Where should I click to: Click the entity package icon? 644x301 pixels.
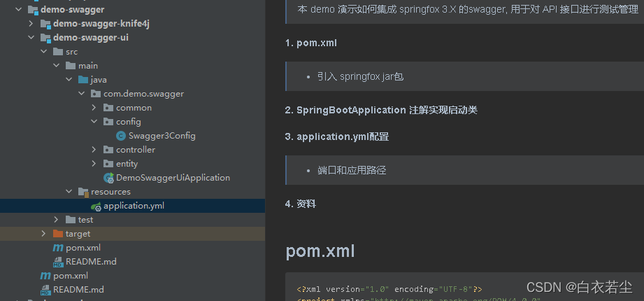[108, 163]
